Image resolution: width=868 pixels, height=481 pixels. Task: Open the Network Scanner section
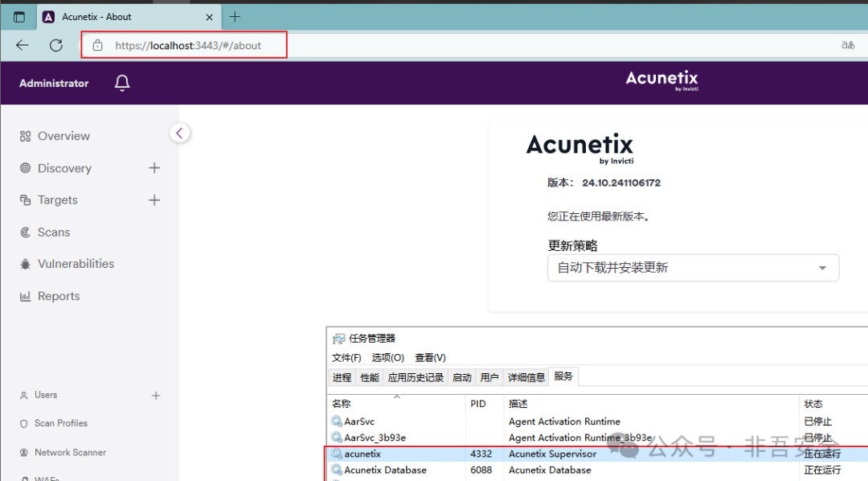pos(71,452)
